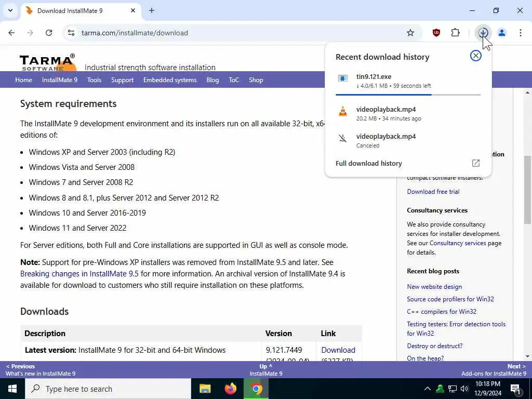This screenshot has height=399, width=532.
Task: Show hidden system tray icons
Action: pos(428,389)
